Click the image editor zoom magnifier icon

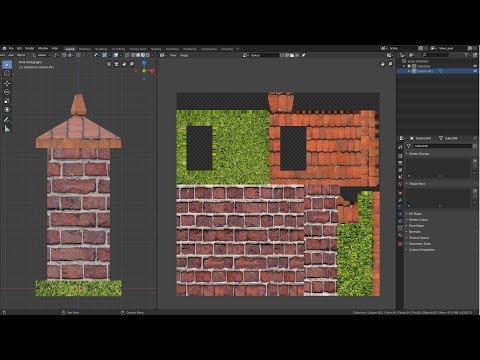coord(390,64)
